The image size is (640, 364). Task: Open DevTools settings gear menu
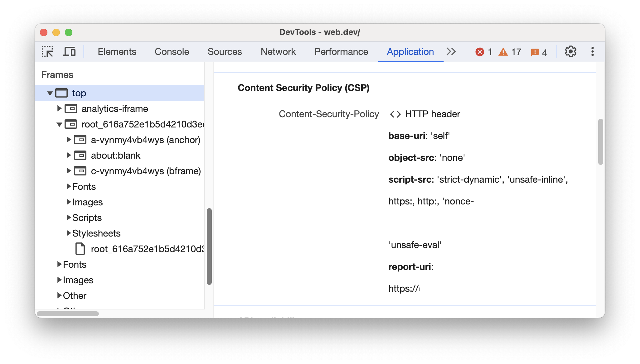coord(571,51)
